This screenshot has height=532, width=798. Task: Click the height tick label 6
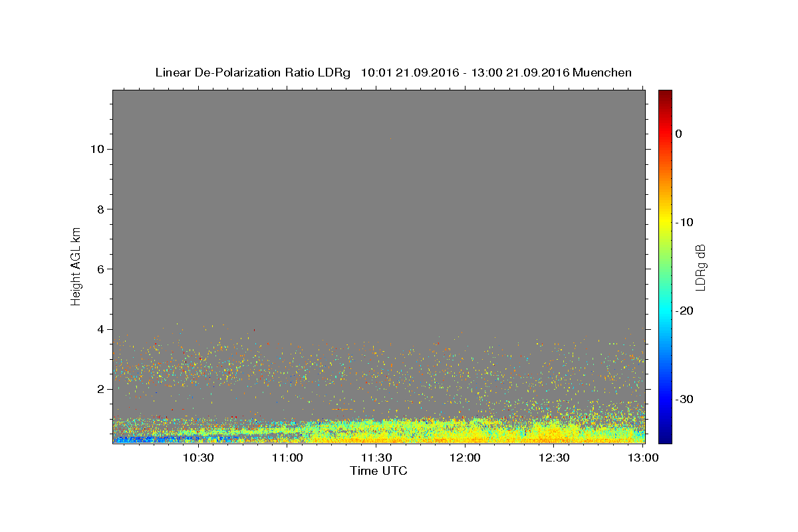100,269
